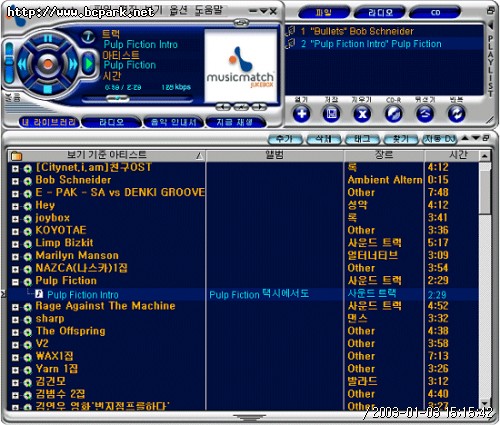Click the folder icon in the library header

pos(16,156)
